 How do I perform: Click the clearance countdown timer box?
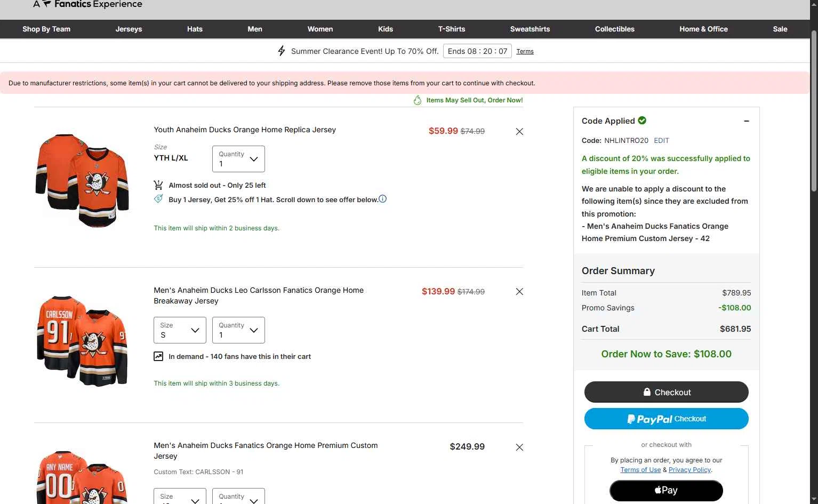(477, 51)
